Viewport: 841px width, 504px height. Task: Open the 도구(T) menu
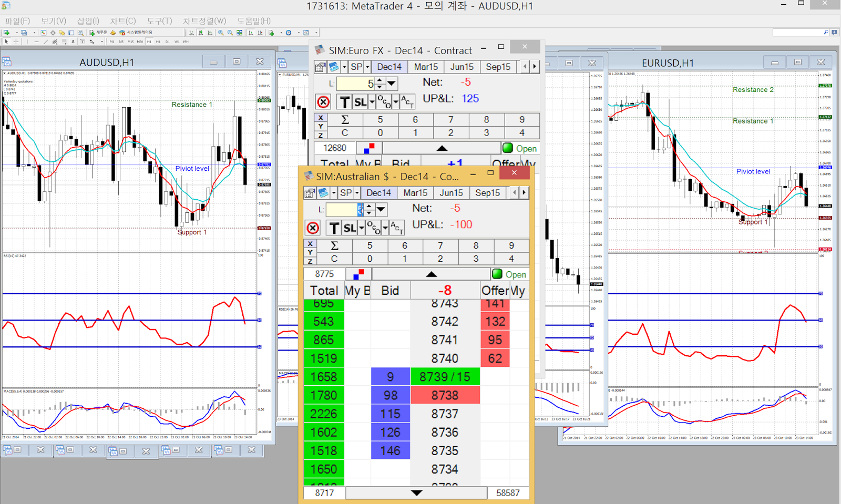pos(159,21)
